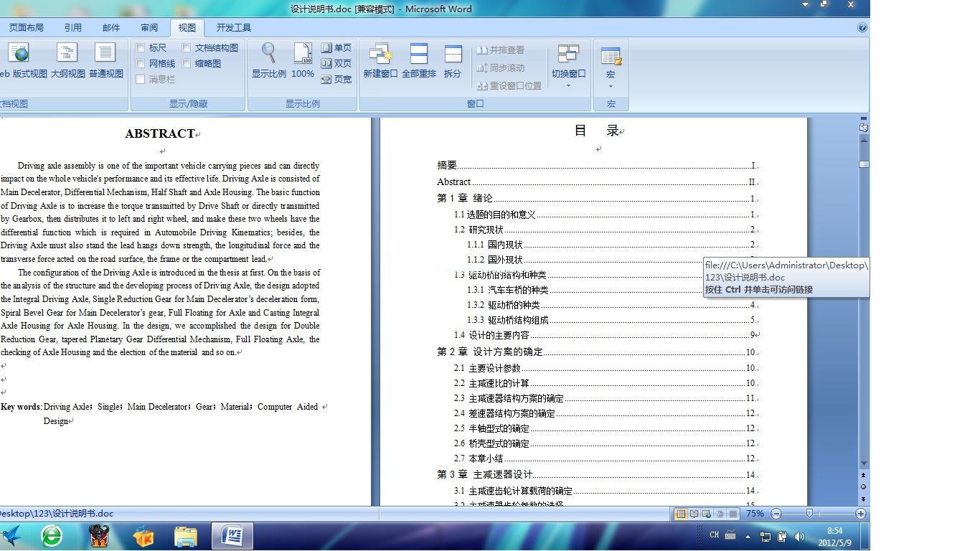Viewport: 980px width, 551px height.
Task: Select Full Screen Reading view in status bar
Action: (694, 514)
